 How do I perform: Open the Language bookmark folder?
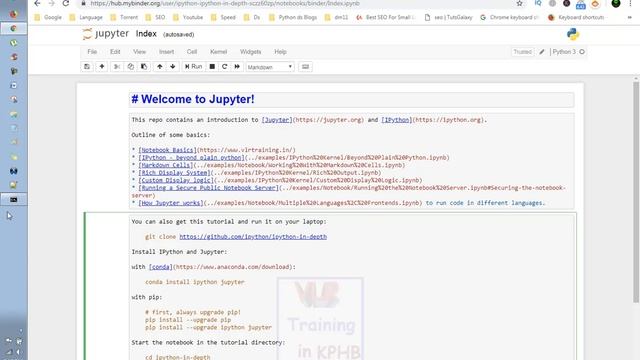[86, 18]
